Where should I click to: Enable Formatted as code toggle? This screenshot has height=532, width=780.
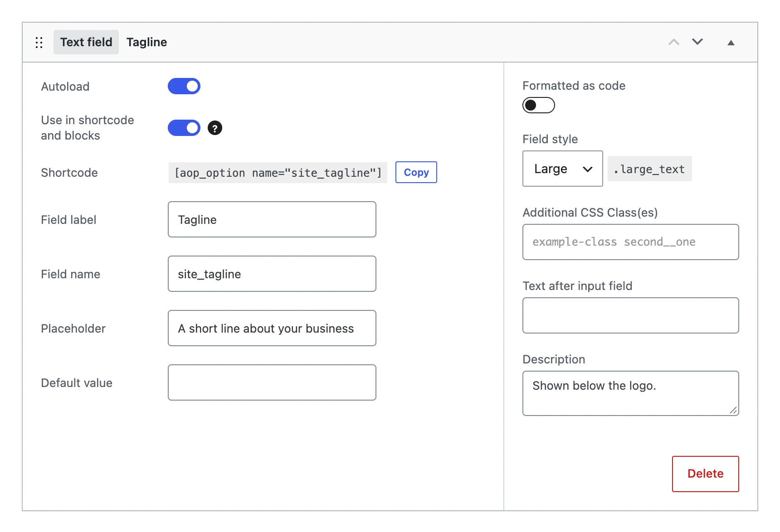pyautogui.click(x=539, y=105)
